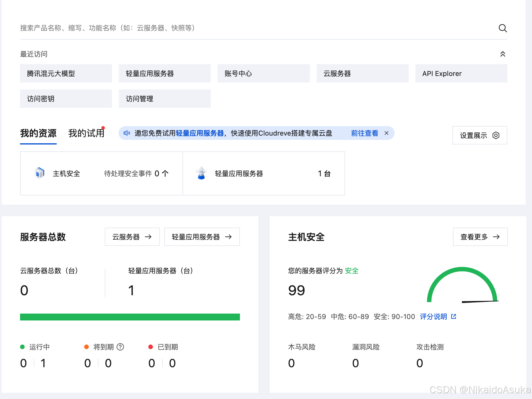This screenshot has width=532, height=399.
Task: Click the 轻量应用服务器 rocket icon card
Action: 202,173
